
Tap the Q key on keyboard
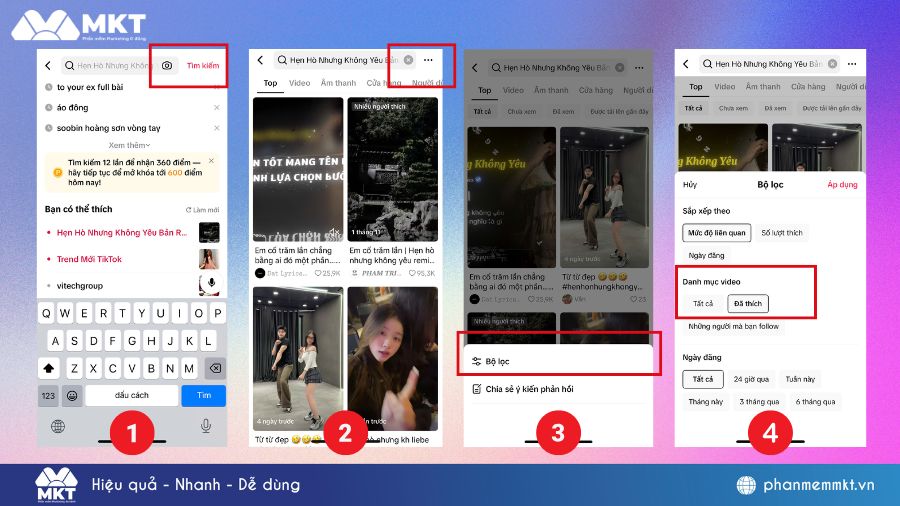pyautogui.click(x=46, y=313)
